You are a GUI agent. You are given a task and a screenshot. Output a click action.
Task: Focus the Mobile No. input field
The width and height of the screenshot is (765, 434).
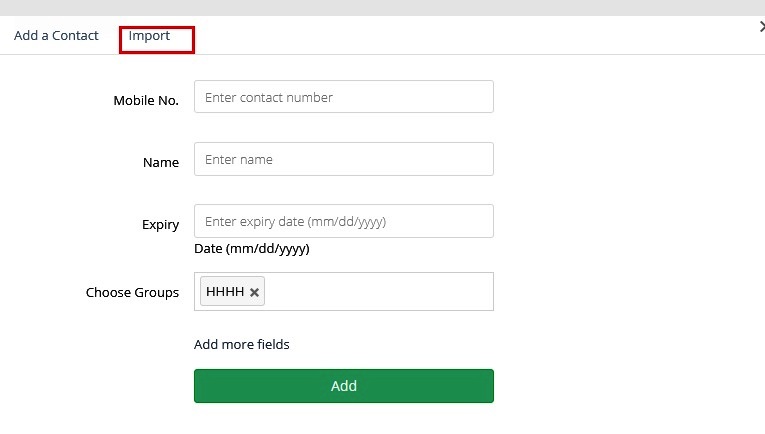343,97
